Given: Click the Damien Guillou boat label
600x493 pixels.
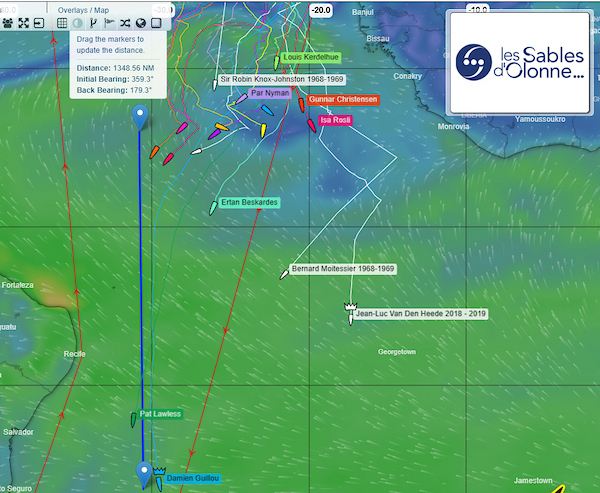Looking at the screenshot, I should tap(192, 478).
